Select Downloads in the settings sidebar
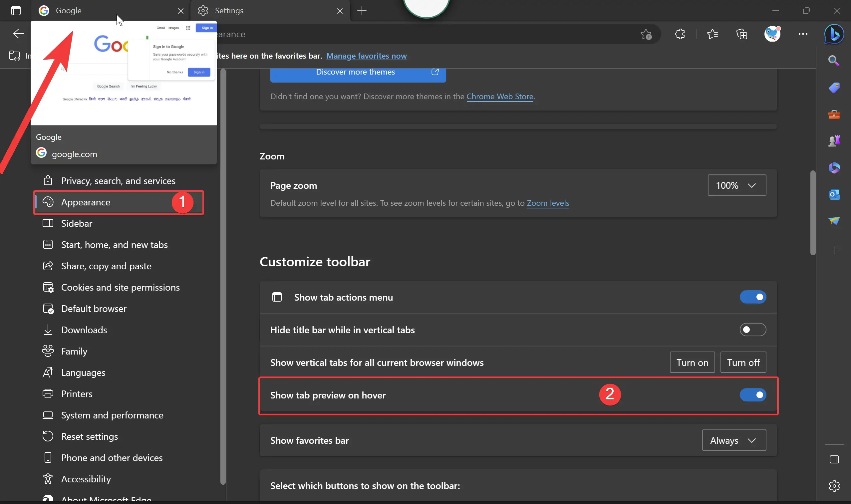 point(84,330)
